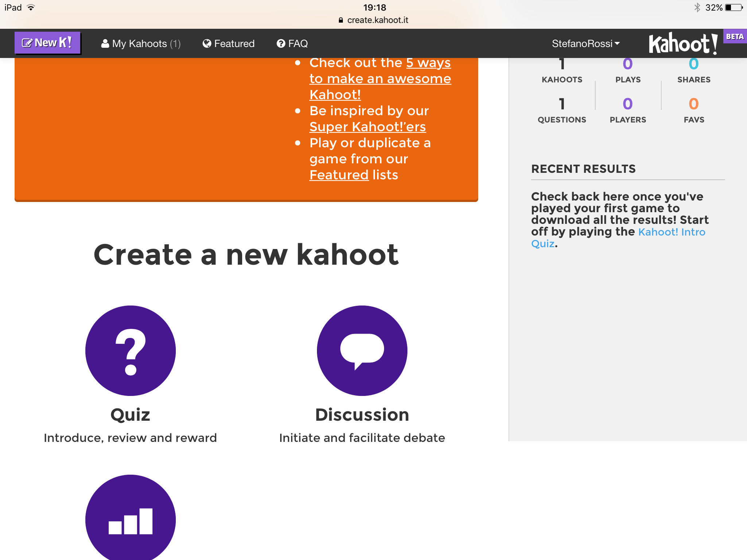The height and width of the screenshot is (560, 747).
Task: Click the padlock icon in address bar
Action: (341, 20)
